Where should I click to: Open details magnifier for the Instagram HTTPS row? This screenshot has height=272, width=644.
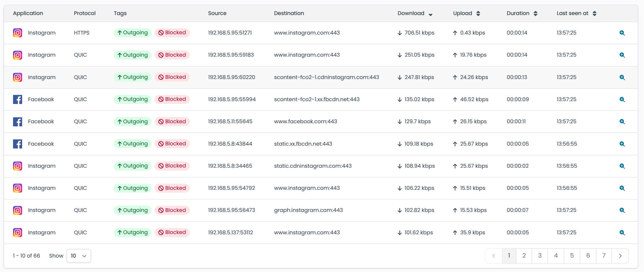coord(622,33)
